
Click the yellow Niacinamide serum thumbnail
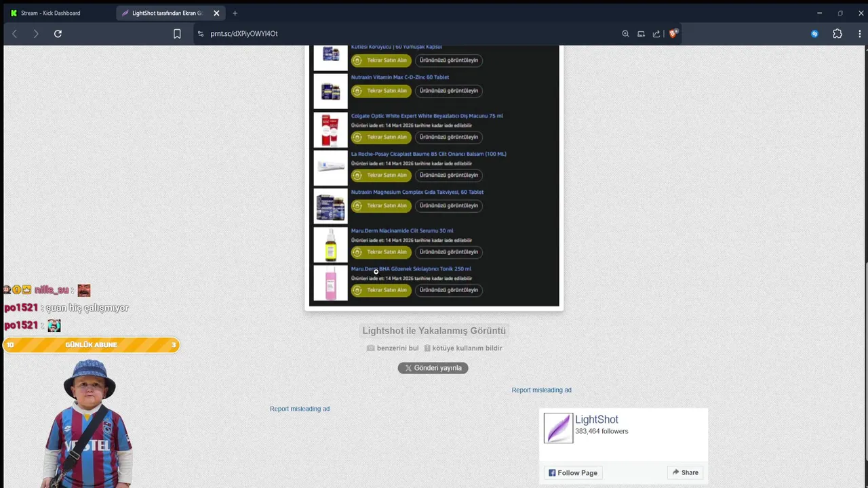(x=330, y=245)
